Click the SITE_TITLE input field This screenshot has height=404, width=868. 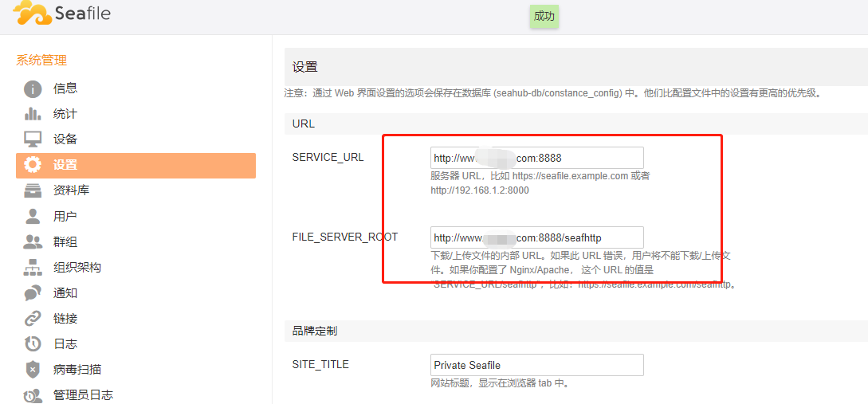pyautogui.click(x=536, y=365)
